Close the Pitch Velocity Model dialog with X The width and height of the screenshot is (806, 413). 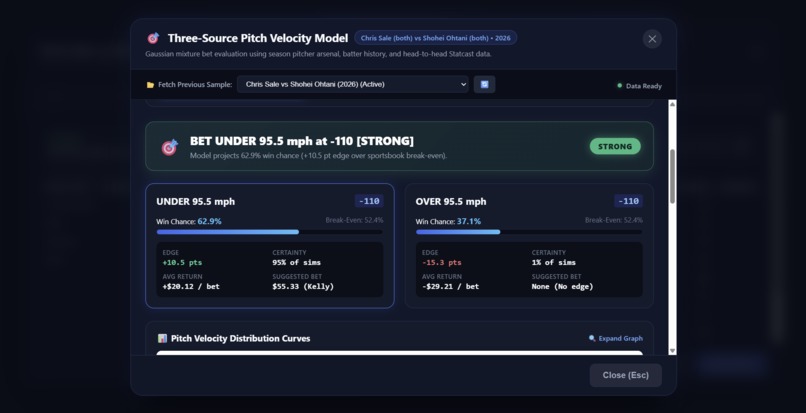(x=652, y=39)
